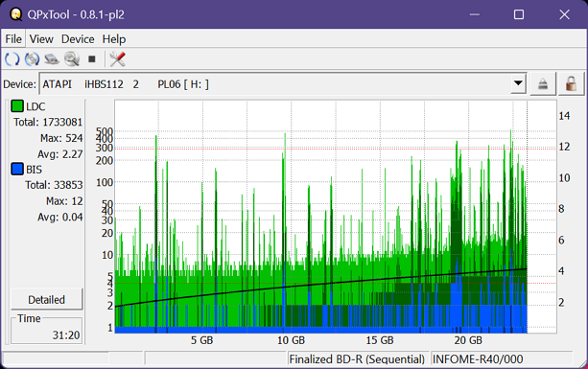The width and height of the screenshot is (588, 369).
Task: Click the INFOME-R40/000 media ID status
Action: pos(478,359)
